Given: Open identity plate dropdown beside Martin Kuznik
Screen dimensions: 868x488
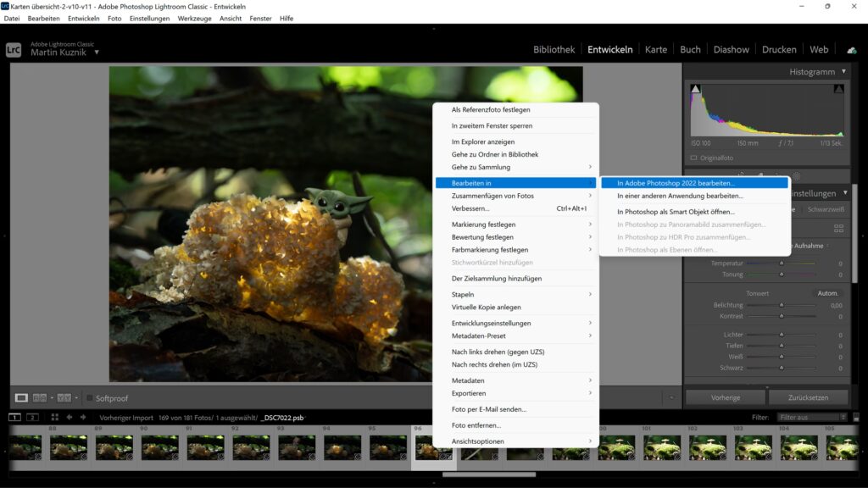Looking at the screenshot, I should (97, 53).
